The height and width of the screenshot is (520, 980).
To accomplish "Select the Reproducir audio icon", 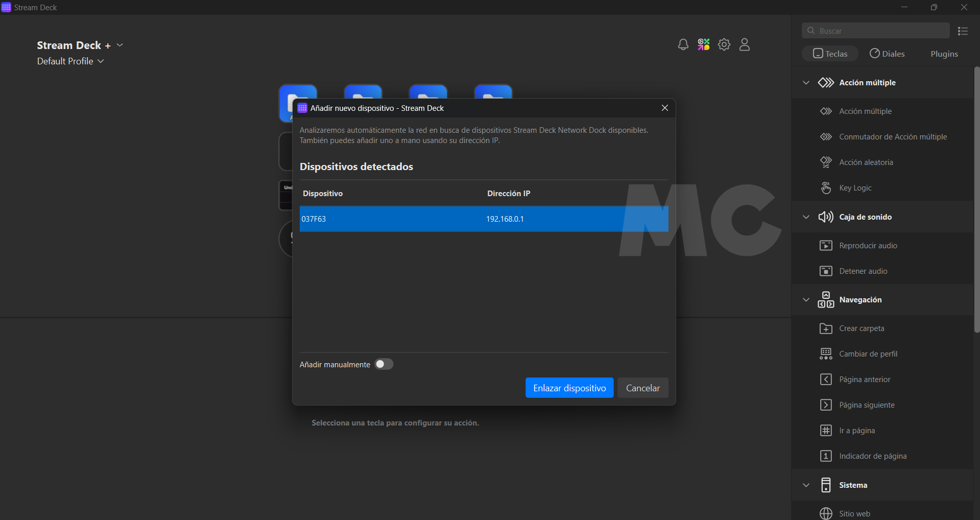I will 826,246.
